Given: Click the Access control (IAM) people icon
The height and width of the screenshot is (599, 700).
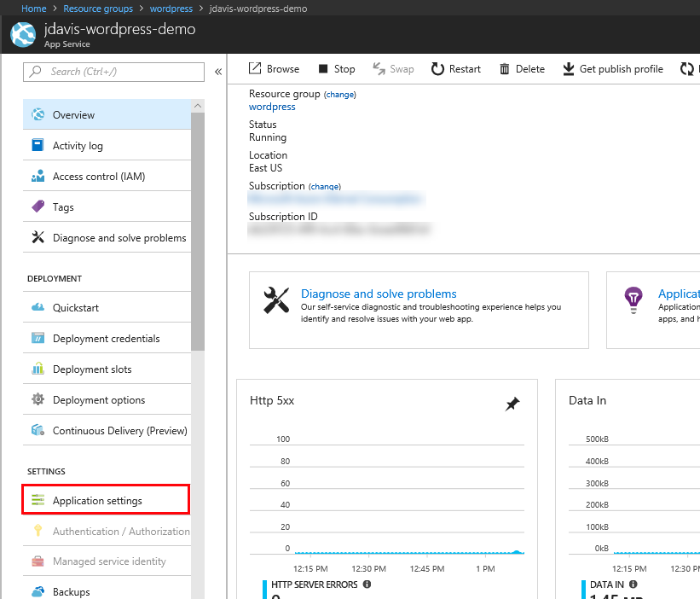Looking at the screenshot, I should tap(38, 176).
